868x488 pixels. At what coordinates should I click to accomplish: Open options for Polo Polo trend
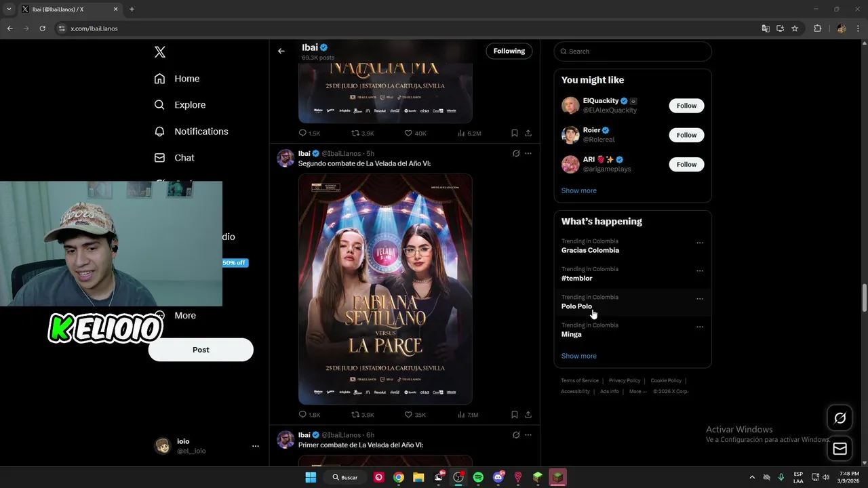point(700,299)
